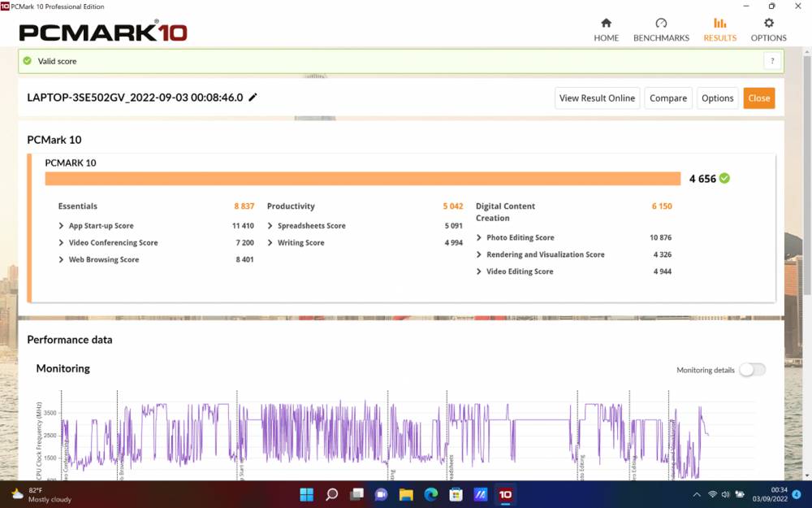Click the scrollbar down arrow on results page
The image size is (812, 508).
point(807,475)
